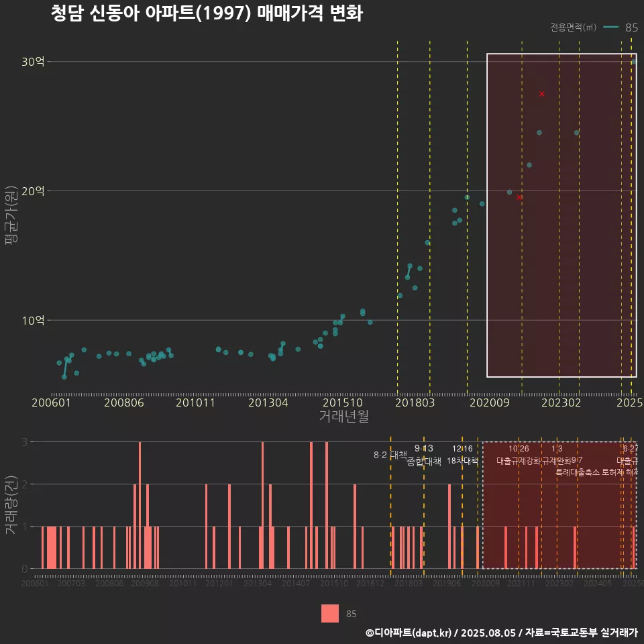The height and width of the screenshot is (644, 644).
Task: Click the 200601 label on the price chart axis
Action: 52,402
